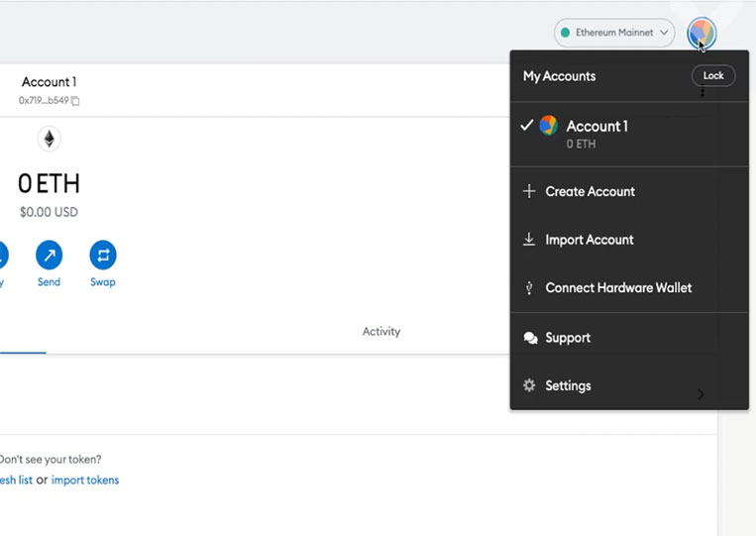This screenshot has height=536, width=756.
Task: Click the round Swap button
Action: coord(103,255)
